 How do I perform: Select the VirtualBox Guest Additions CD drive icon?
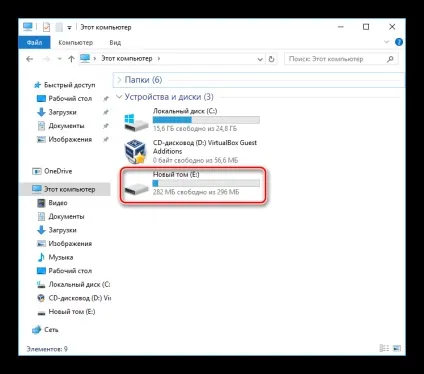tap(135, 152)
